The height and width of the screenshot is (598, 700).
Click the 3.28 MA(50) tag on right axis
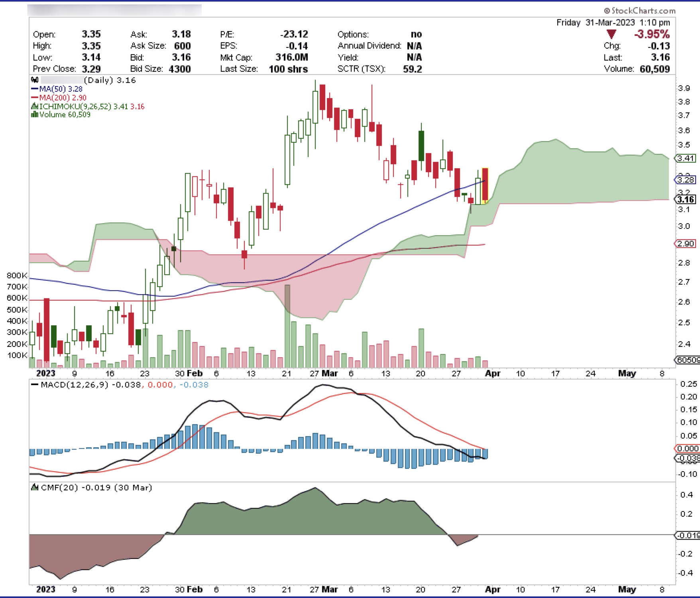coord(686,180)
